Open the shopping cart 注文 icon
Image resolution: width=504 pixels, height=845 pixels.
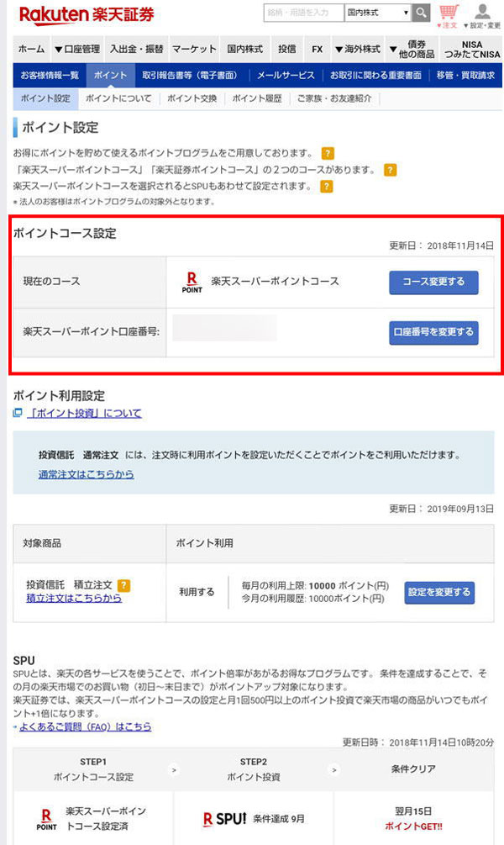click(449, 14)
